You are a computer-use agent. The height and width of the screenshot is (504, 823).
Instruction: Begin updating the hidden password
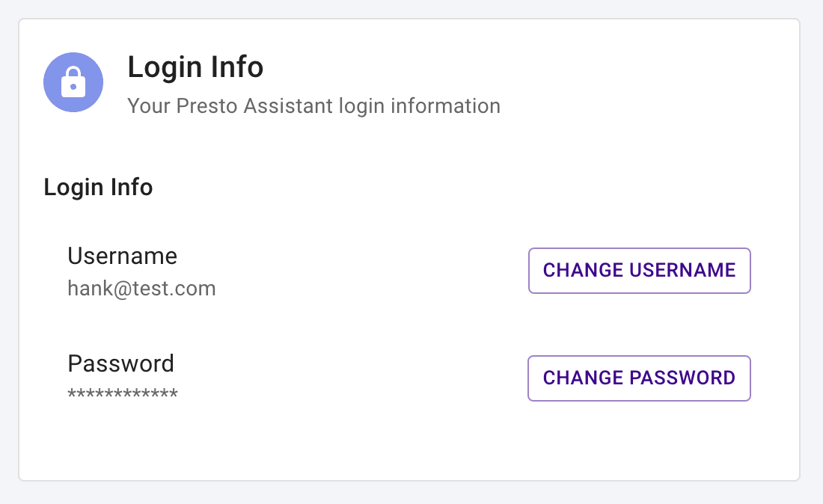(639, 378)
